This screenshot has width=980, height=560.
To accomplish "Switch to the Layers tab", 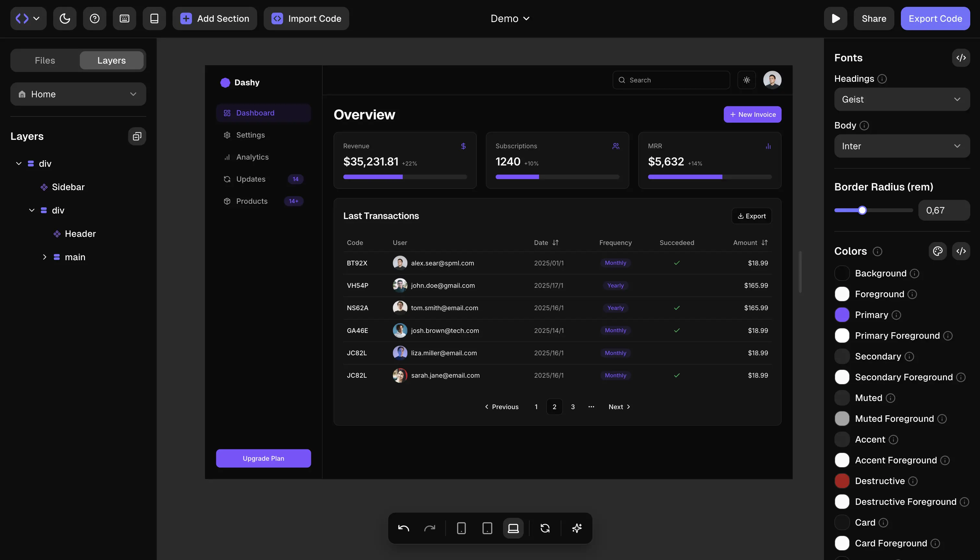I will click(112, 60).
